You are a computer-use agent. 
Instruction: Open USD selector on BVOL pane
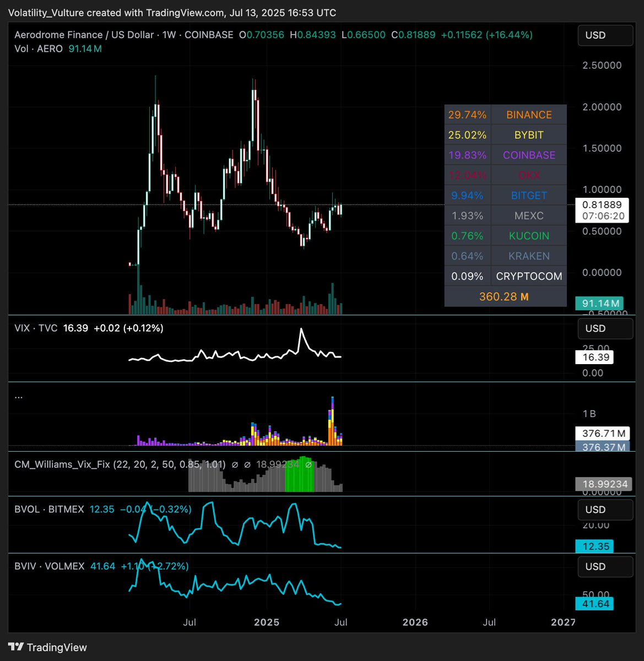[x=605, y=510]
